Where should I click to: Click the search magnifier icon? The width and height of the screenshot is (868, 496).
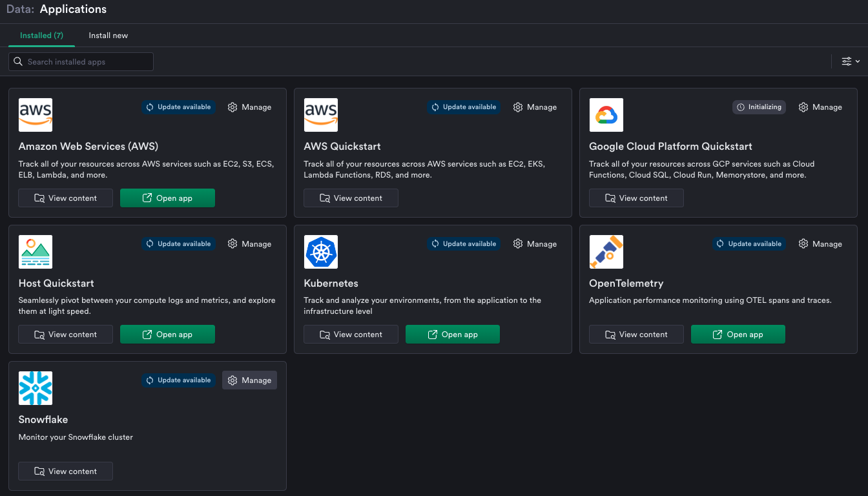18,62
